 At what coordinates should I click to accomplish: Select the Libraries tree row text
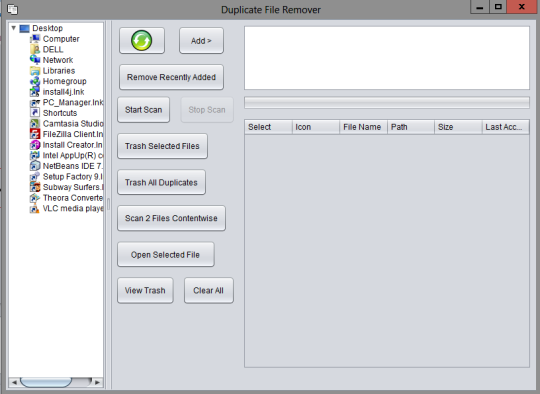click(59, 71)
